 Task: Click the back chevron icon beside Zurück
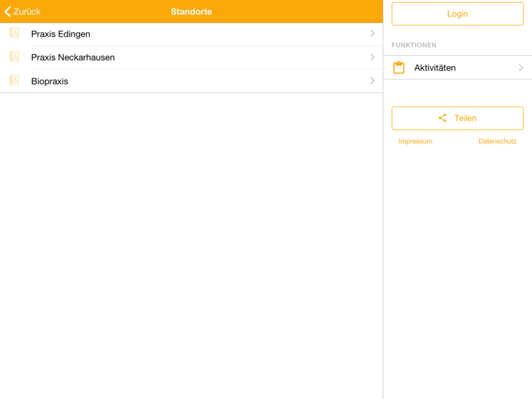pos(8,12)
